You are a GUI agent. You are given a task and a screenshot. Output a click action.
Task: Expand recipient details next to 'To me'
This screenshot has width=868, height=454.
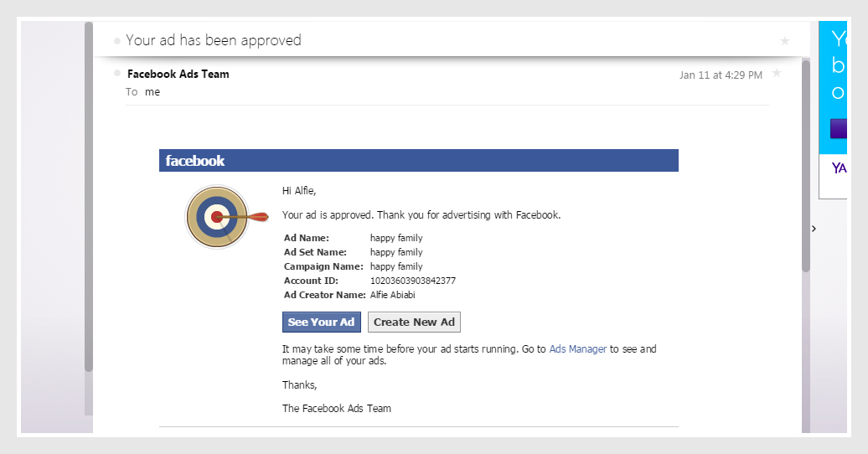pyautogui.click(x=152, y=92)
